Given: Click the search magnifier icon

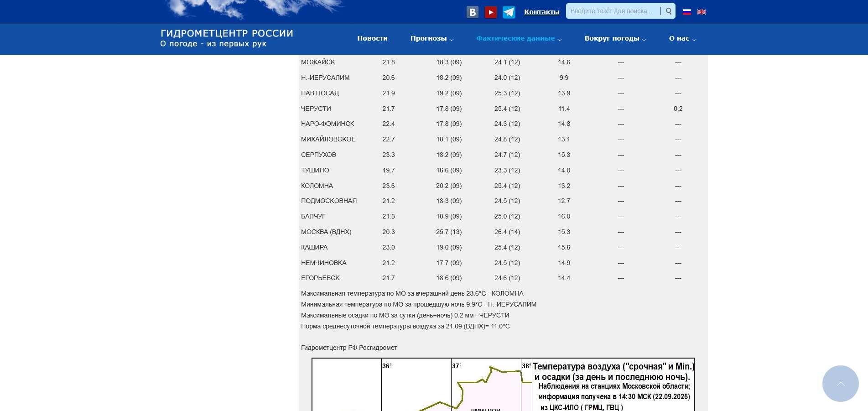Looking at the screenshot, I should (668, 11).
